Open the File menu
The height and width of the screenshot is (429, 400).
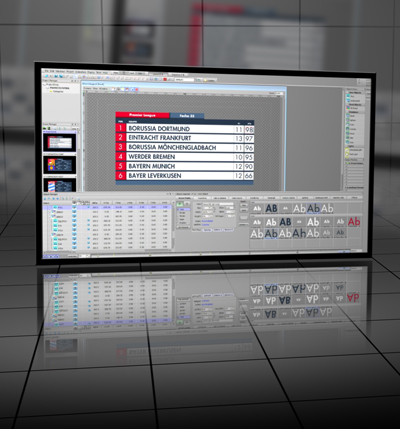pyautogui.click(x=47, y=71)
